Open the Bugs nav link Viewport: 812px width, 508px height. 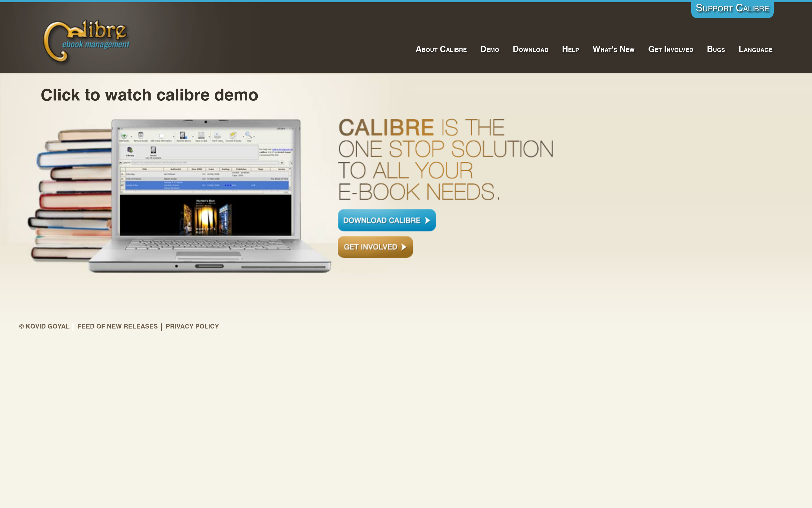coord(716,49)
